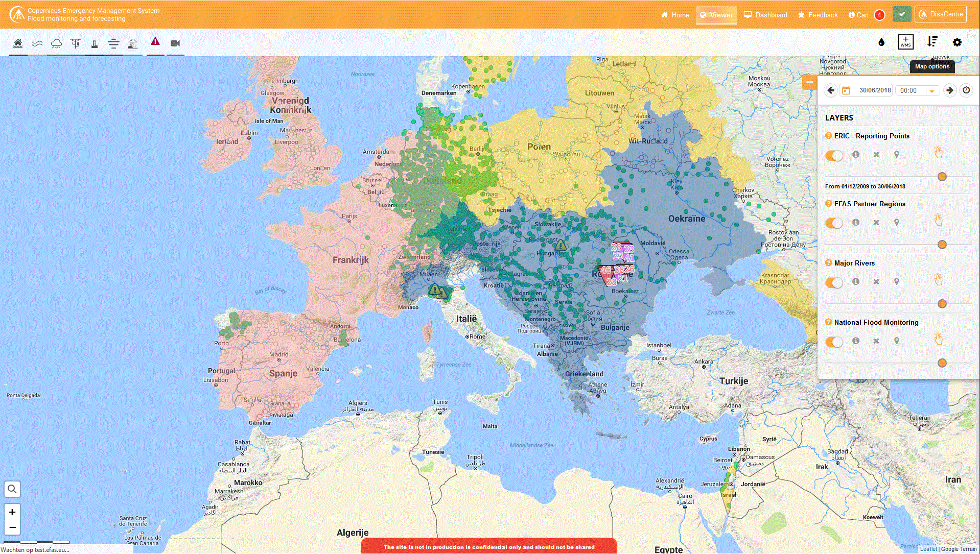Viewport: 980px width, 554px height.
Task: Collapse the layers panel with the chevron
Action: [809, 82]
